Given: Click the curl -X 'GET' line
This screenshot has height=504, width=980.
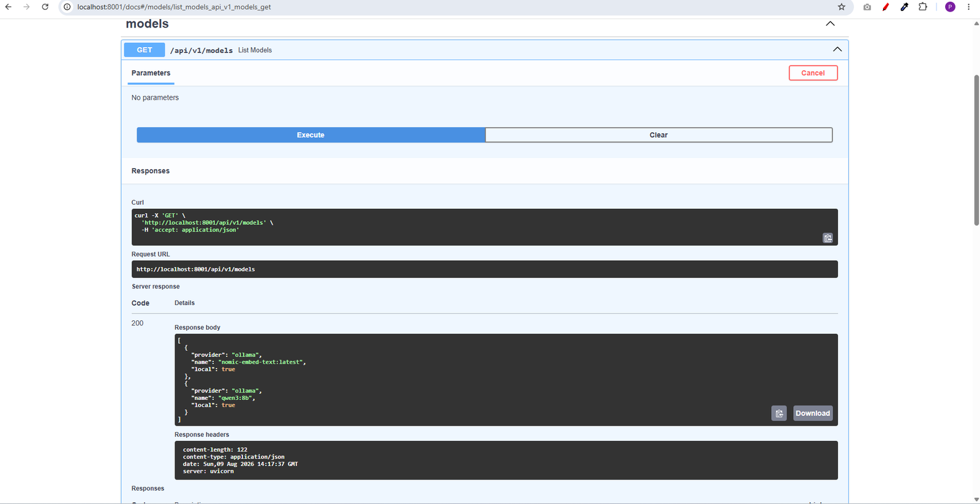Looking at the screenshot, I should (160, 216).
